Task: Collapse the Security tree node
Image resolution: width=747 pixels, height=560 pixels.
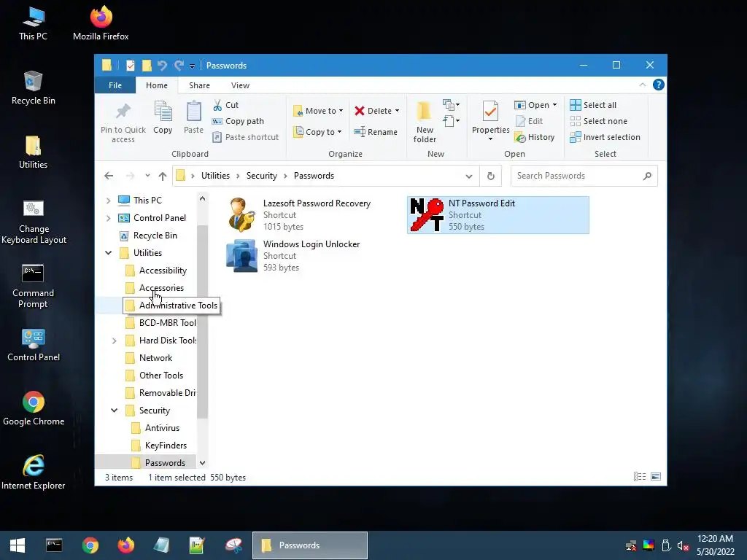Action: click(x=115, y=411)
